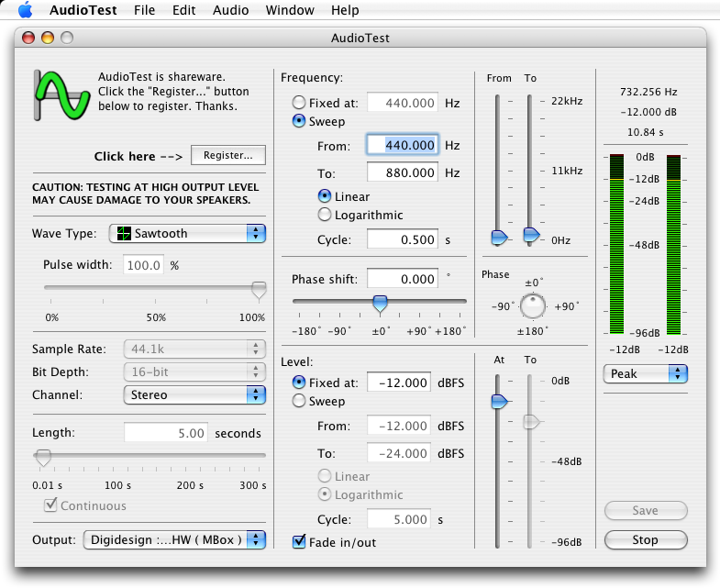Click the Level At slider thumb
The height and width of the screenshot is (588, 720).
(x=498, y=401)
